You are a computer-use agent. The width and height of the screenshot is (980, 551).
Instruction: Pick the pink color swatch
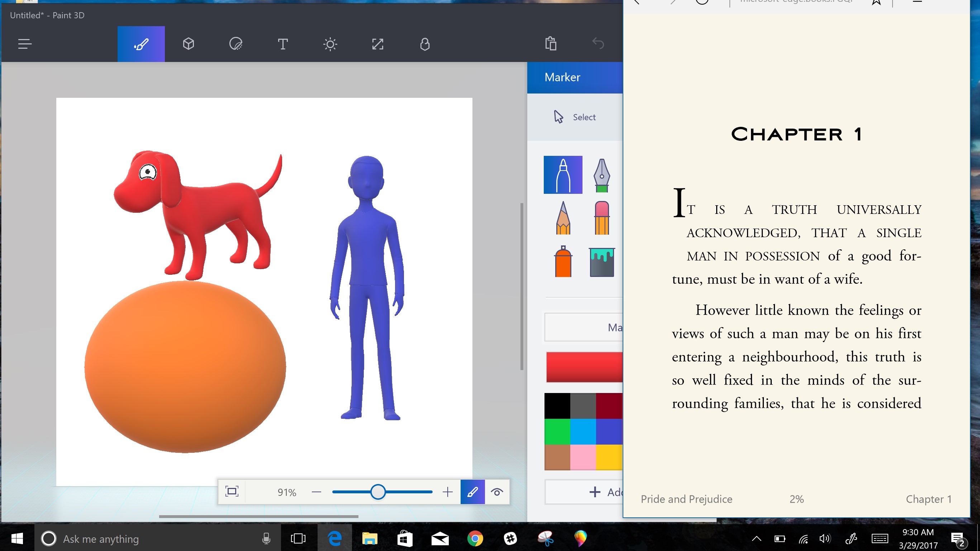(583, 457)
